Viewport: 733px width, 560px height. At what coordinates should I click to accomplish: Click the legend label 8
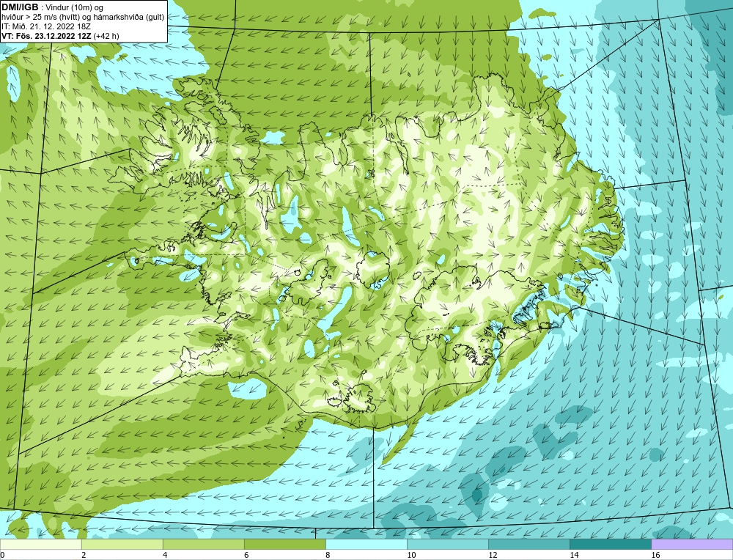tap(328, 555)
